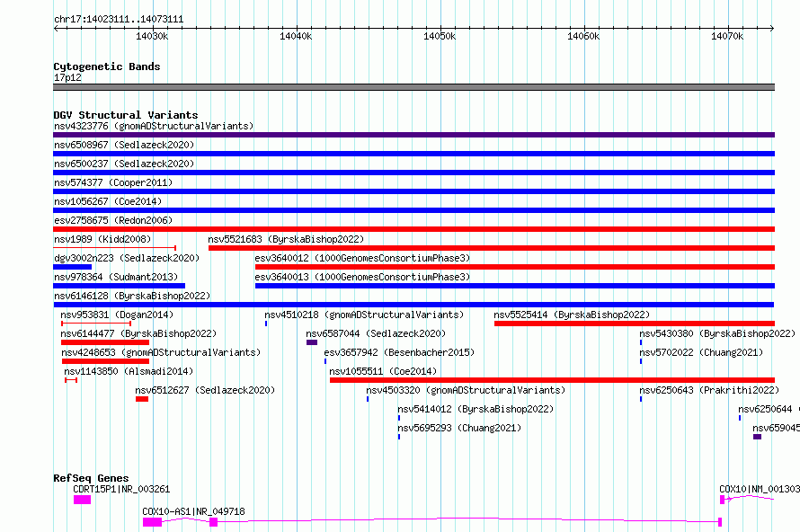The width and height of the screenshot is (800, 532).
Task: Click the COX10-AS1|NR_049718 gene label
Action: 193,511
